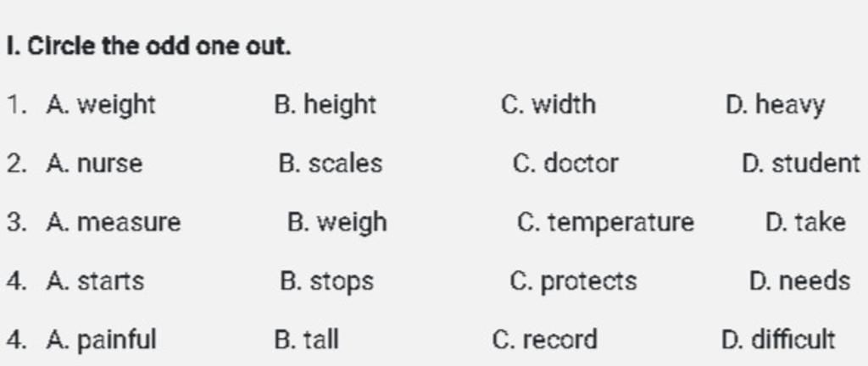This screenshot has height=366, width=868.
Task: Pick B. height option
Action: [x=325, y=105]
